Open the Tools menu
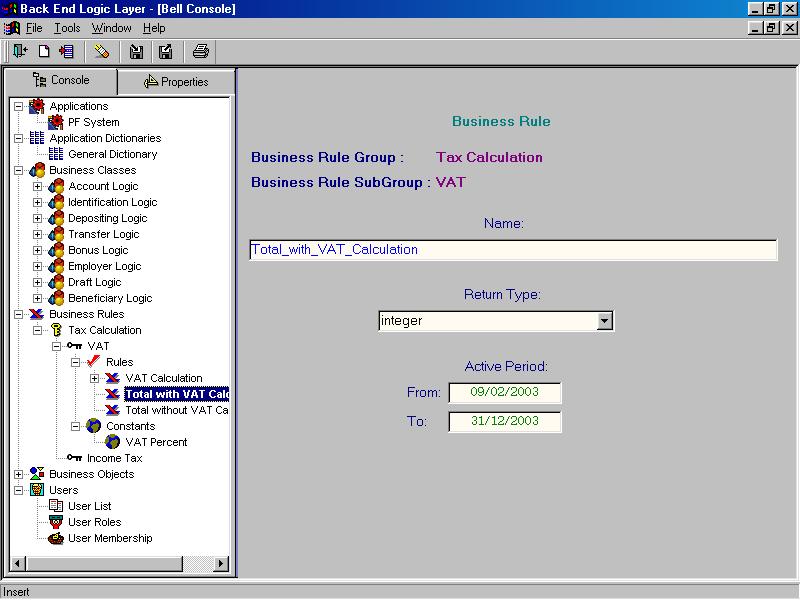800x600 pixels. point(67,28)
